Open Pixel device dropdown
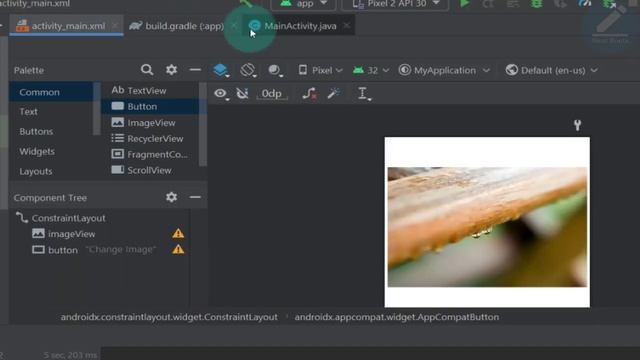 tap(320, 70)
